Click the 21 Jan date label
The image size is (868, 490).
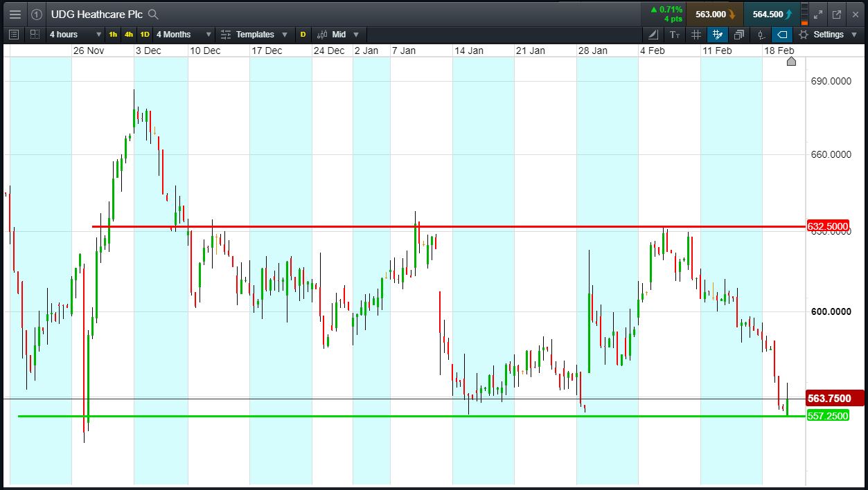531,51
